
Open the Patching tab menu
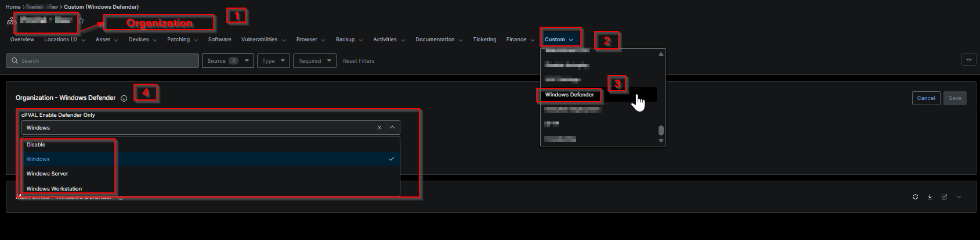(183, 40)
